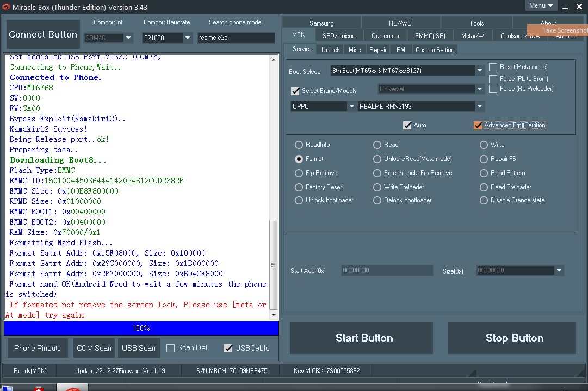Select the Read Pattern option
This screenshot has height=391, width=588.
[x=484, y=173]
